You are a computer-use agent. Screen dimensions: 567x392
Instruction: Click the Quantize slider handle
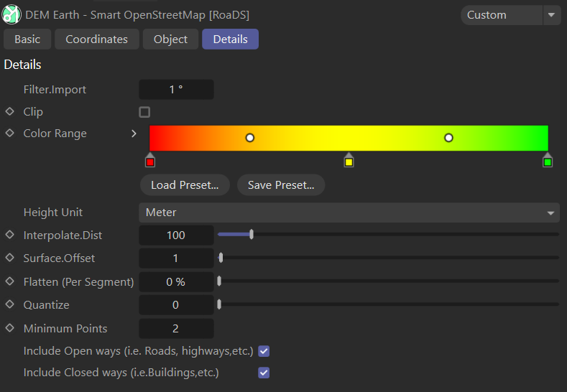tap(219, 304)
